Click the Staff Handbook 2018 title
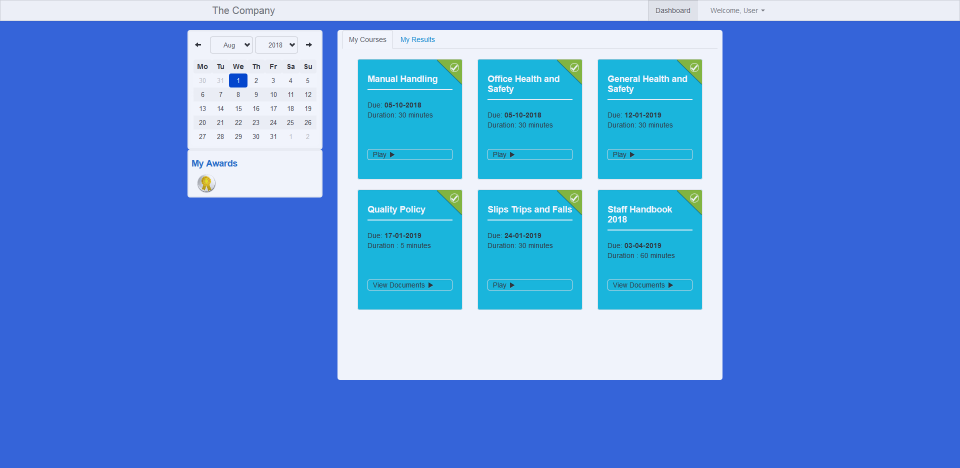960x468 pixels. (x=640, y=214)
